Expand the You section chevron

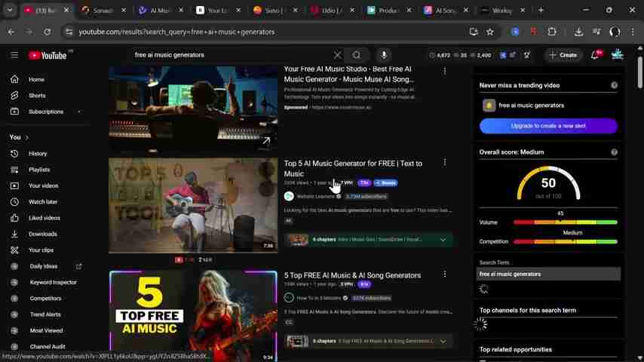26,137
